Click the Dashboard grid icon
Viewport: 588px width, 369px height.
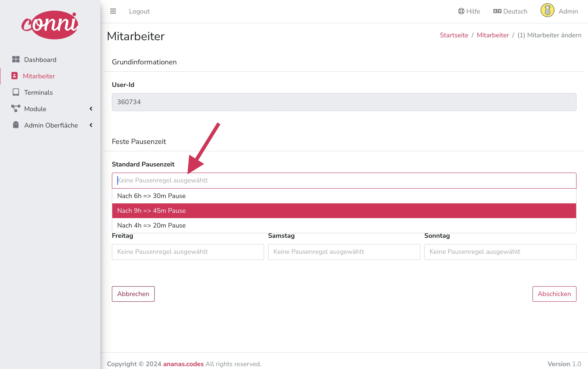16,59
